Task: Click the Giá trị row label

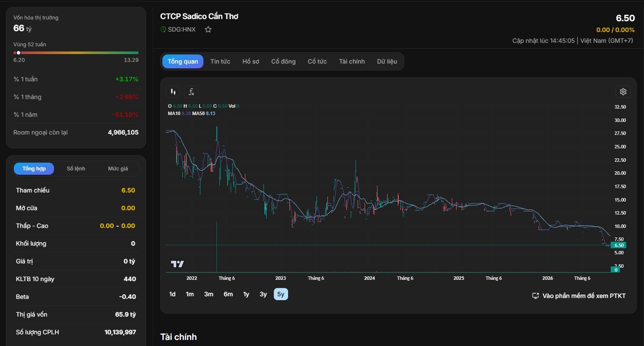Action: pos(25,261)
